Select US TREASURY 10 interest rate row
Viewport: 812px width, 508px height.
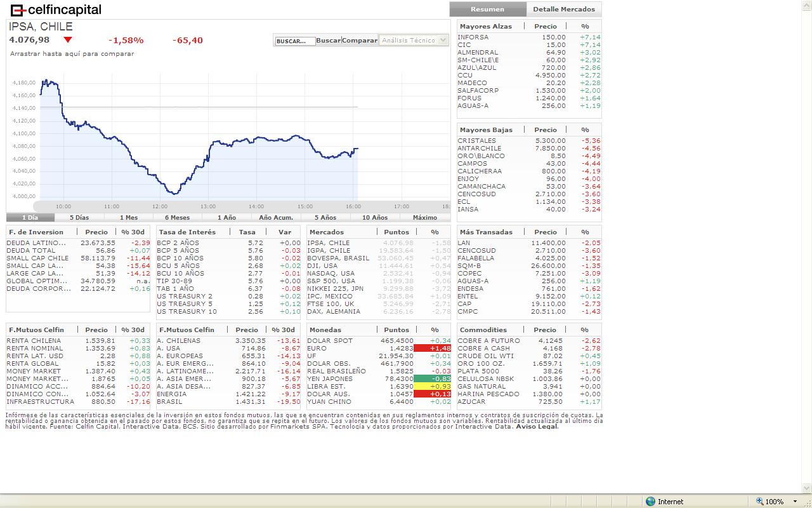pyautogui.click(x=228, y=311)
